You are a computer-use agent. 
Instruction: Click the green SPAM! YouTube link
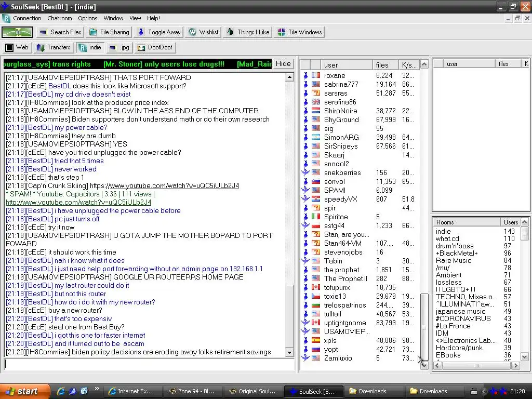tap(78, 202)
